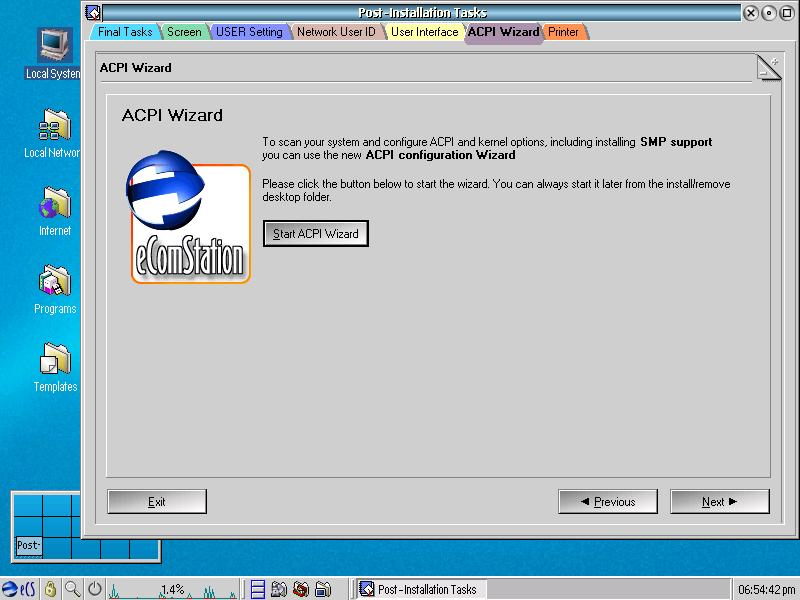Open the Final Tasks tab
Screen dimensions: 800x600
tap(125, 32)
